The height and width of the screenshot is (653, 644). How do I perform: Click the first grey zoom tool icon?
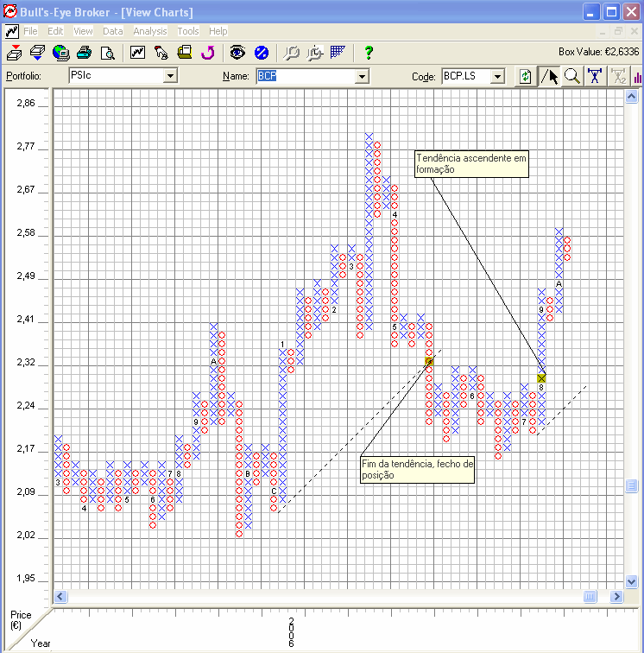click(x=292, y=53)
